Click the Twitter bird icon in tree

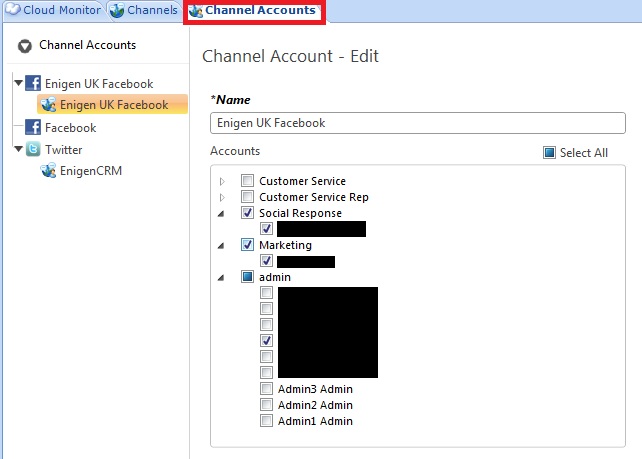coord(33,150)
